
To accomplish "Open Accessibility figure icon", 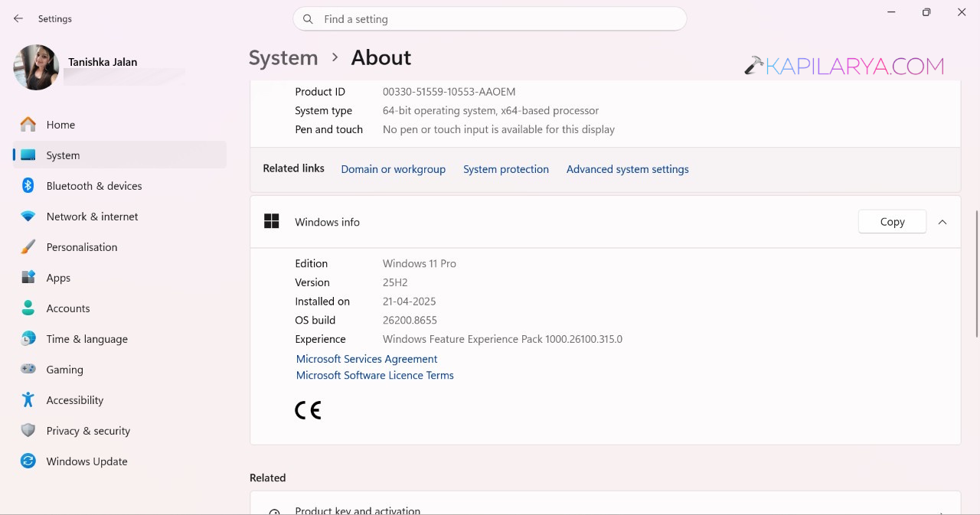I will [x=28, y=400].
